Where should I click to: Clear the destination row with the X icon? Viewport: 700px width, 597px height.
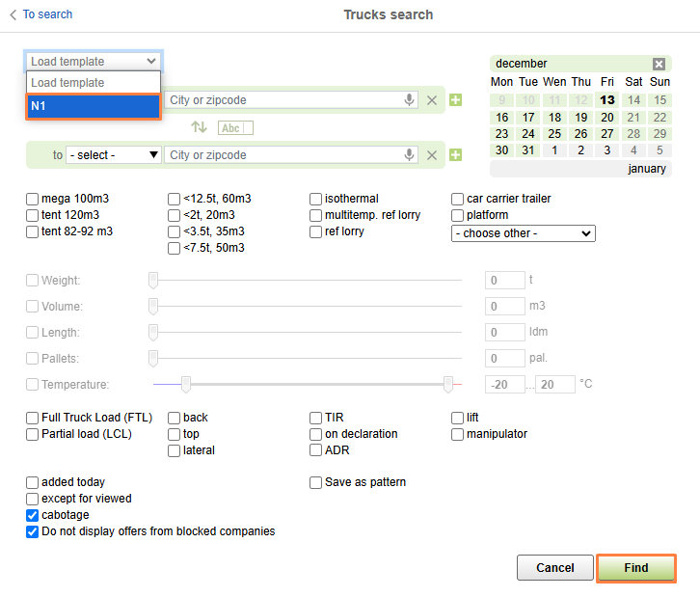(432, 155)
